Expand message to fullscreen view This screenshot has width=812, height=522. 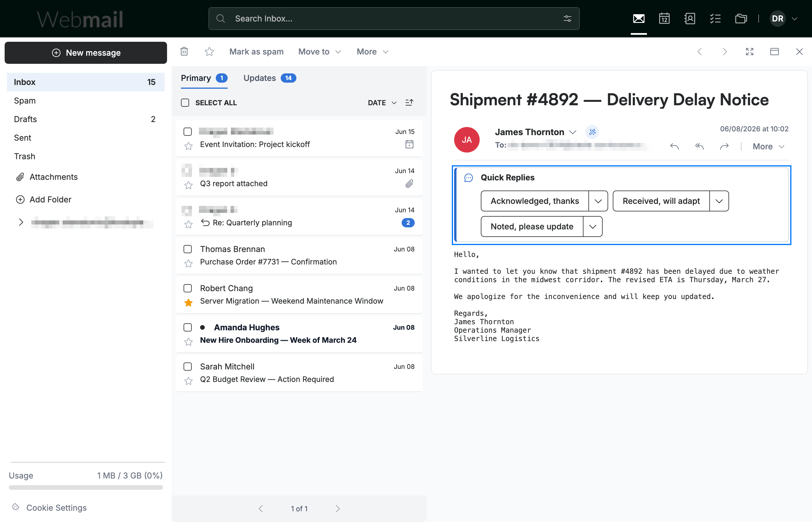pyautogui.click(x=750, y=52)
